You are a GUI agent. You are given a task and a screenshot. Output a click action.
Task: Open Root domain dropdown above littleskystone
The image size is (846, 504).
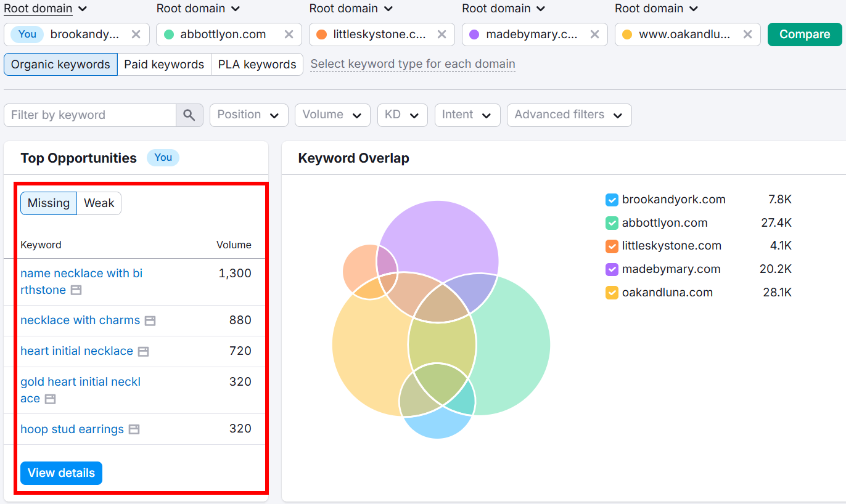351,9
